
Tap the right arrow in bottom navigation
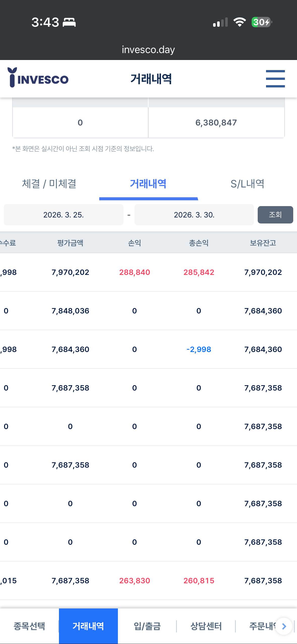(284, 626)
